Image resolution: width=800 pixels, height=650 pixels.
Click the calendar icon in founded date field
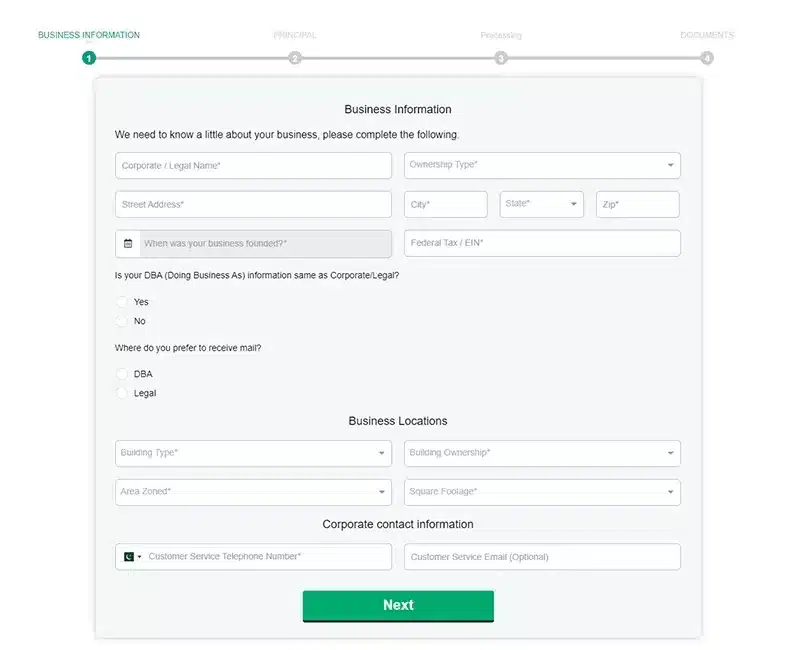tap(128, 243)
